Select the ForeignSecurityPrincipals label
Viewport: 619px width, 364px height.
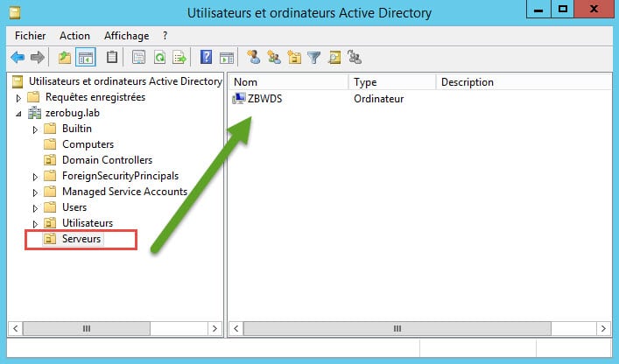coord(121,176)
